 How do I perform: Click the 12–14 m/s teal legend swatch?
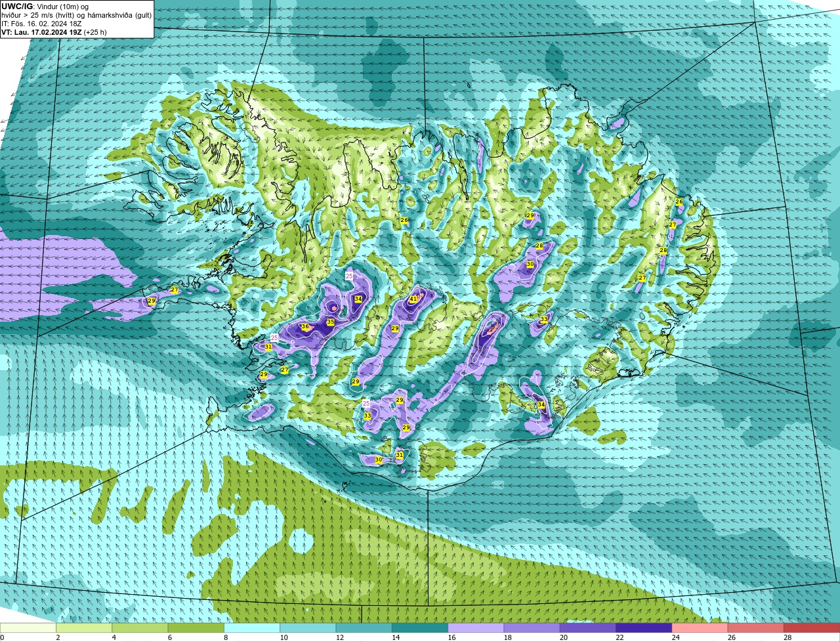[x=364, y=628]
